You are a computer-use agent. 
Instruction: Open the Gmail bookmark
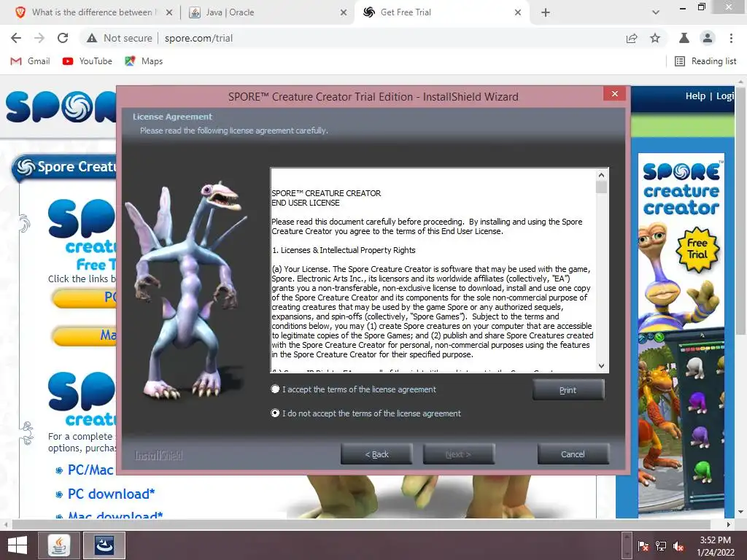pyautogui.click(x=31, y=61)
